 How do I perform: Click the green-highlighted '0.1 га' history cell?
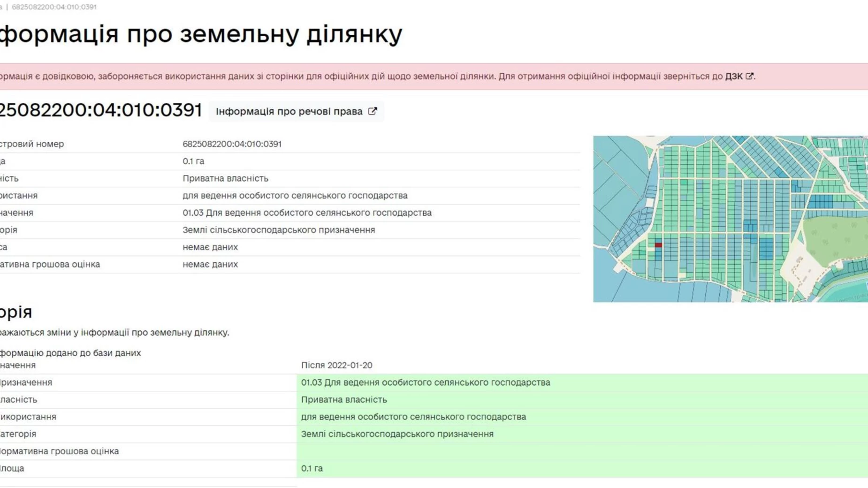tap(312, 468)
